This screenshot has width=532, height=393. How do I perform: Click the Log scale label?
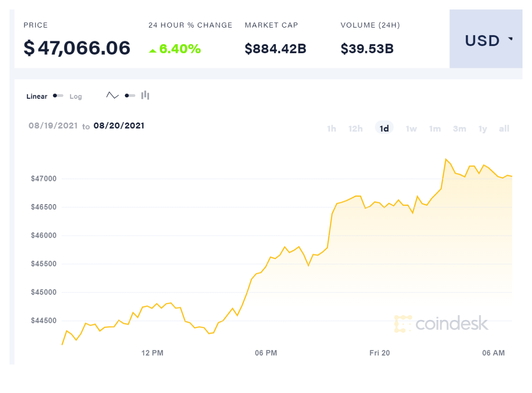point(76,96)
